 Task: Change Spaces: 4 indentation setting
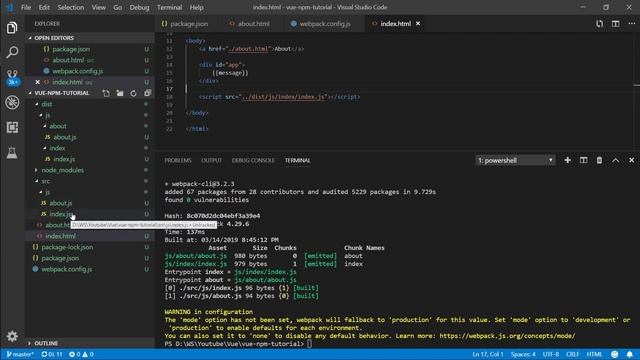pos(523,354)
